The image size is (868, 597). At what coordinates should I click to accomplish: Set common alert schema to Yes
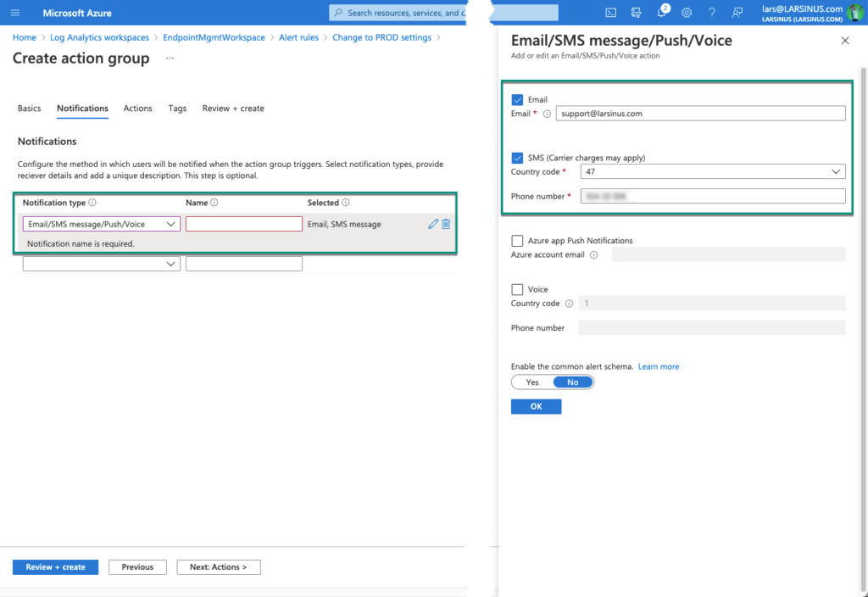point(532,382)
